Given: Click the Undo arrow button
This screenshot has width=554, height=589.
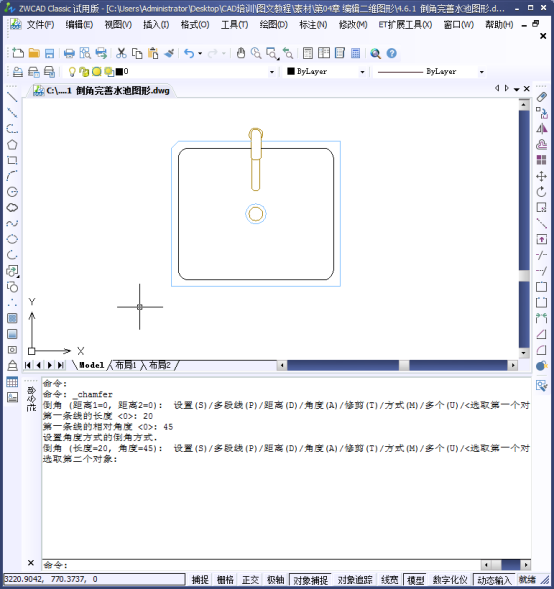Looking at the screenshot, I should 189,53.
